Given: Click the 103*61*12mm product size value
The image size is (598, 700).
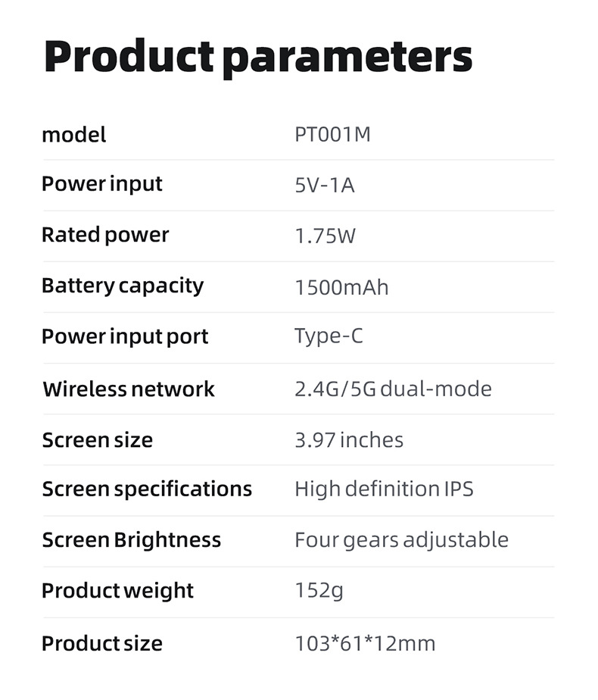Looking at the screenshot, I should point(365,644).
